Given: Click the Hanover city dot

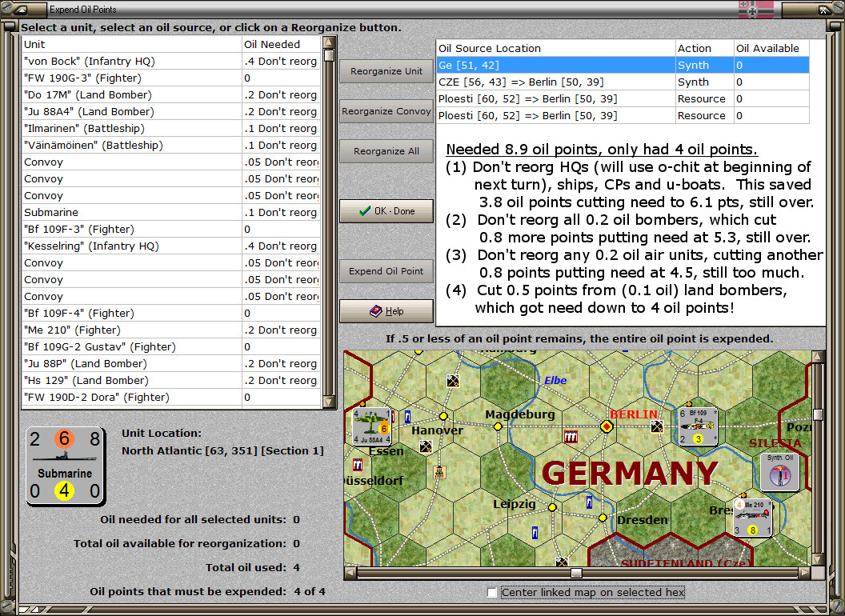Looking at the screenshot, I should pos(443,416).
